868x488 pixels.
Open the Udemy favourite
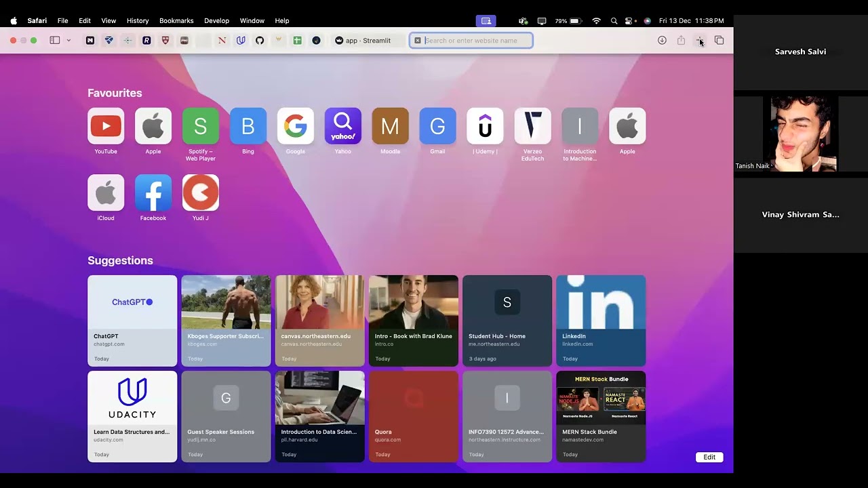[485, 126]
